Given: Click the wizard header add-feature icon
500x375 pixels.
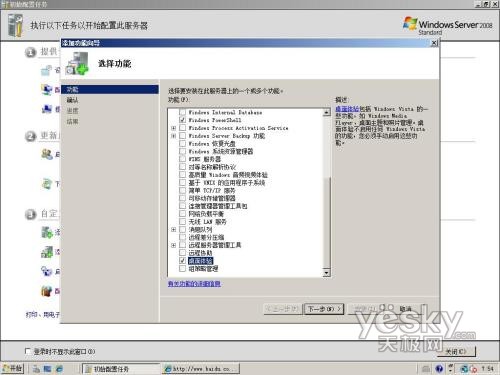Looking at the screenshot, I should point(77,63).
